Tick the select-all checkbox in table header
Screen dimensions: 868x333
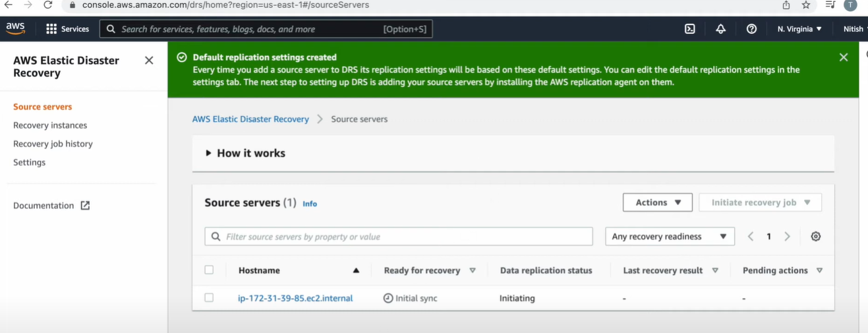pyautogui.click(x=209, y=270)
